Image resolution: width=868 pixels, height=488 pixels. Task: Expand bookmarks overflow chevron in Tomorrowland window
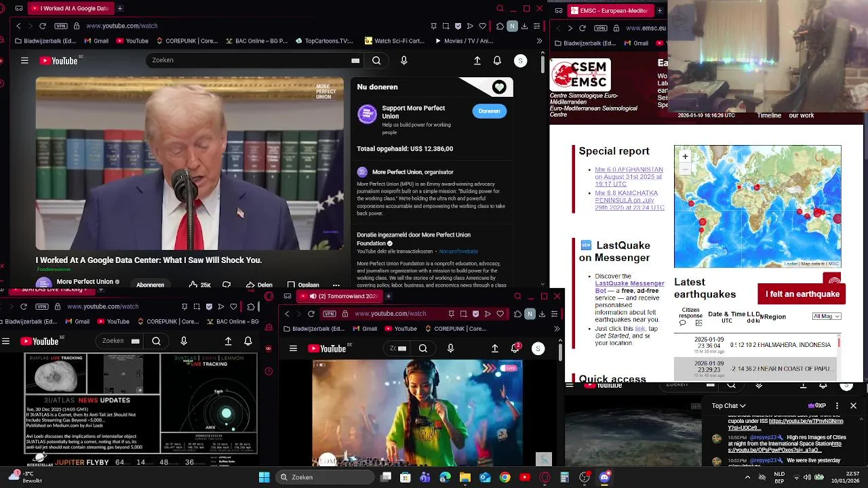click(x=557, y=329)
